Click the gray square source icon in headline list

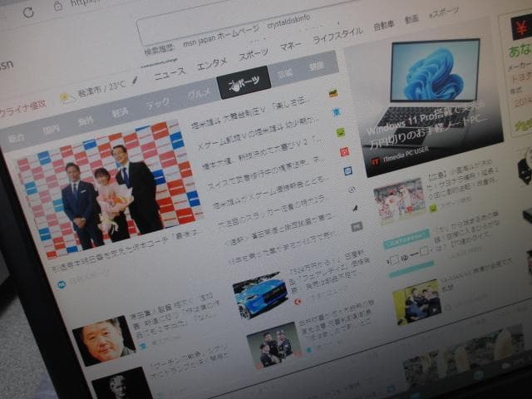(x=357, y=226)
